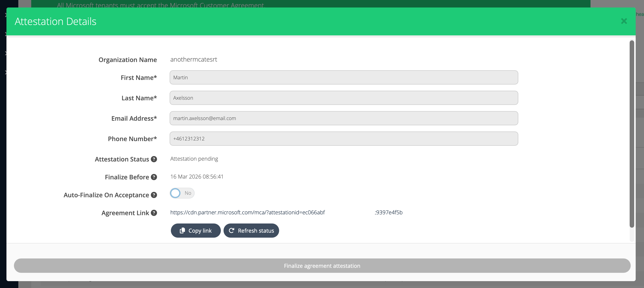Click the Attestation Status help icon

pos(154,159)
